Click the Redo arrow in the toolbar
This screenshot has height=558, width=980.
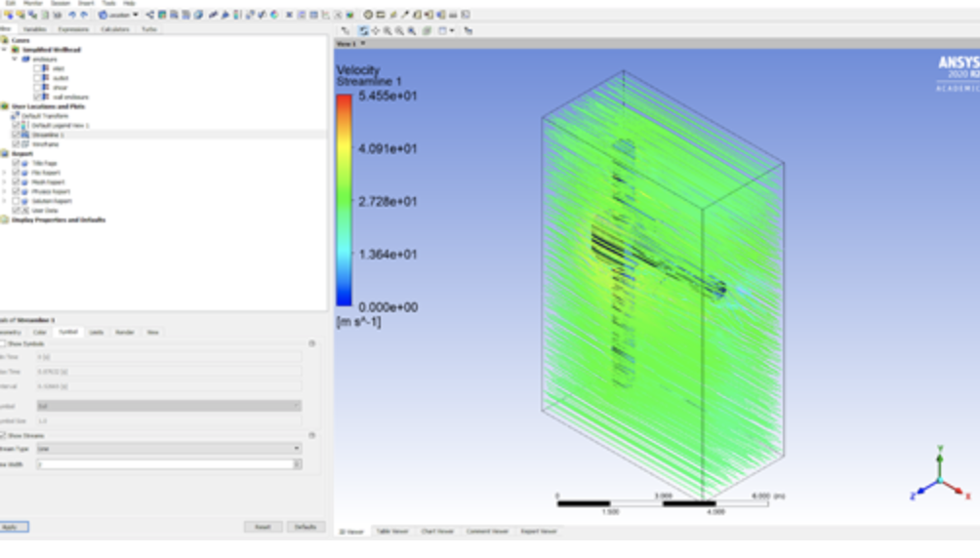tap(84, 15)
